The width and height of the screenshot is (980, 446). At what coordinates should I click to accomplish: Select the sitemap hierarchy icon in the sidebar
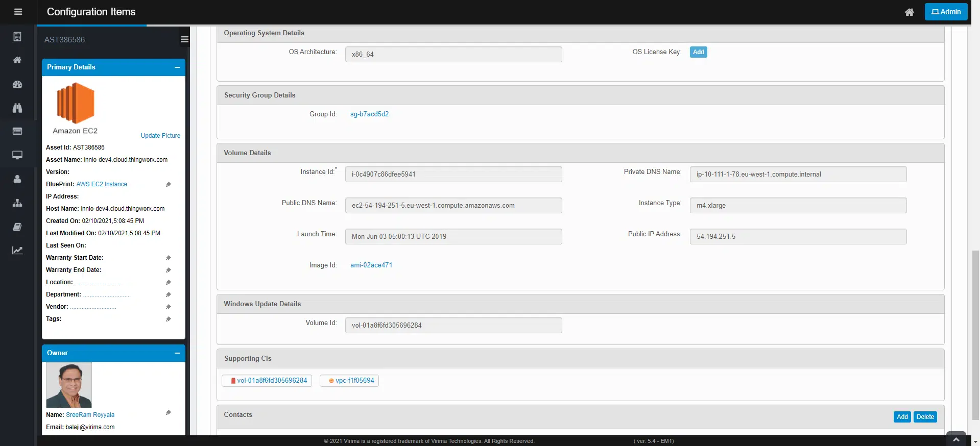point(17,203)
